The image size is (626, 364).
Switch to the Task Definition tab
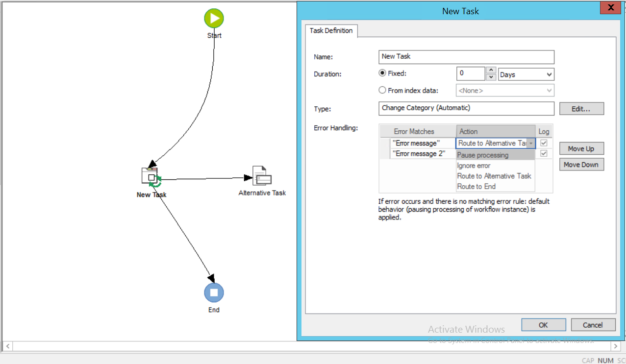coord(331,30)
